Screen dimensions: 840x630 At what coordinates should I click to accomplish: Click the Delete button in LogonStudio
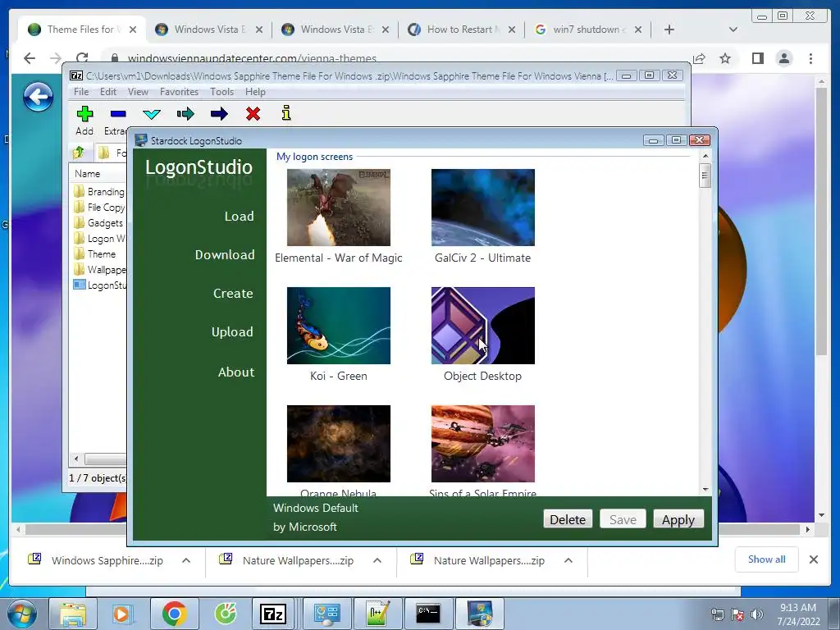click(568, 519)
